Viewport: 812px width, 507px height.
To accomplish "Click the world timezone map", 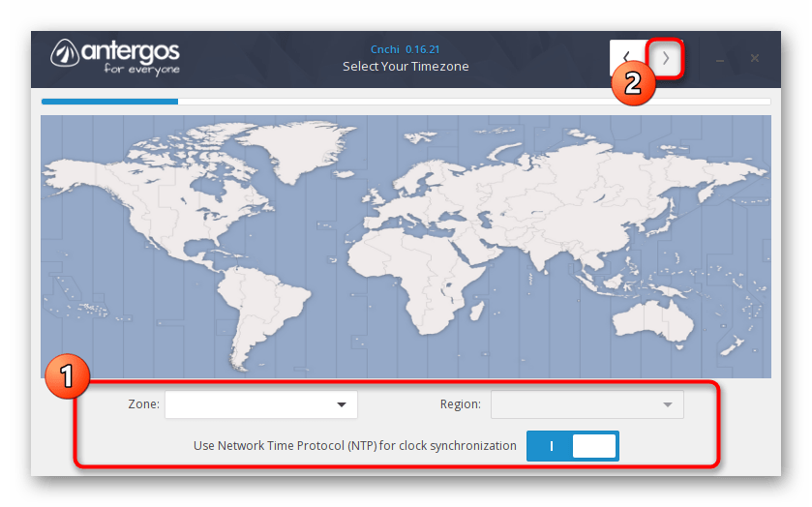I will (x=406, y=247).
